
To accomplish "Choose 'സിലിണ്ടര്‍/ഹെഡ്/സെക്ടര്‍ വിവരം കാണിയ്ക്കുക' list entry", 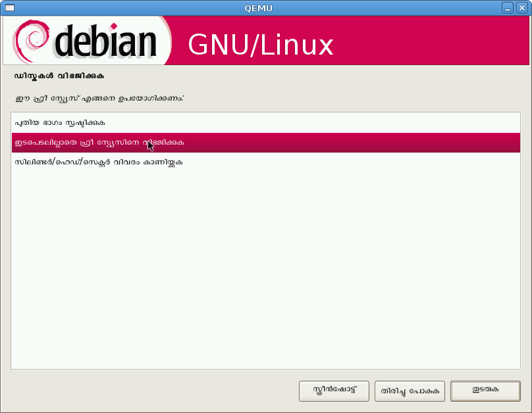I will tap(99, 162).
